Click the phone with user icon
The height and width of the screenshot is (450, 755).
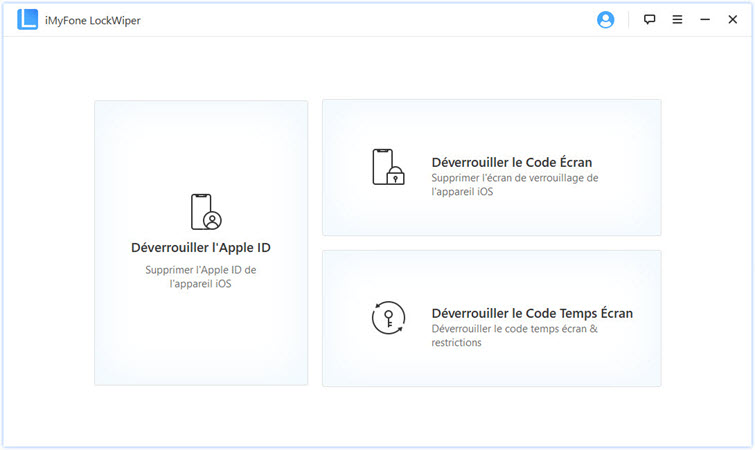point(206,212)
